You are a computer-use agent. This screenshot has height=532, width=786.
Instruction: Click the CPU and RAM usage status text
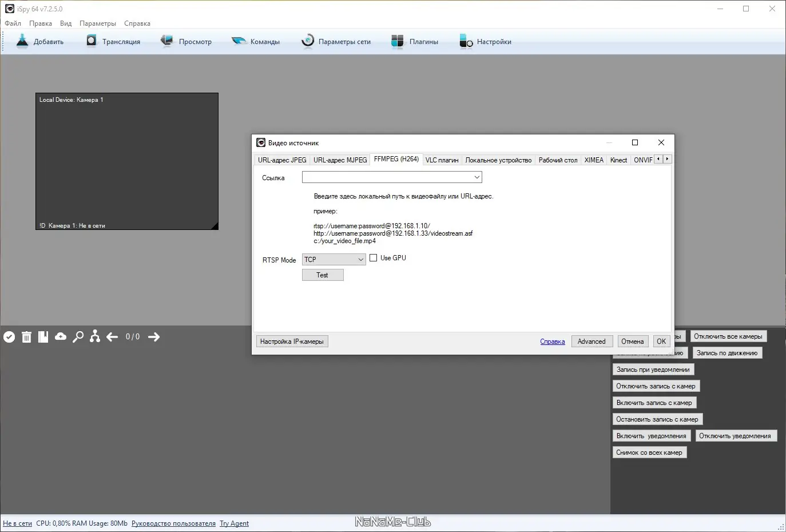coord(82,523)
